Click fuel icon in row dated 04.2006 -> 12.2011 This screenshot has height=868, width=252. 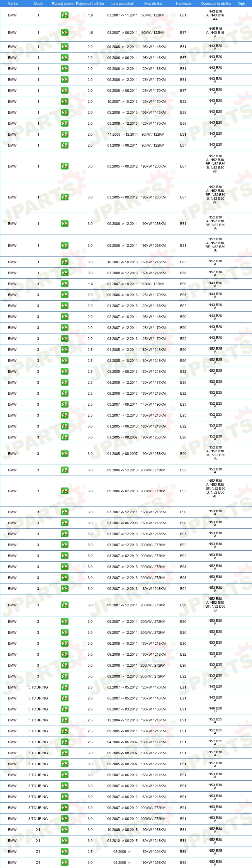coord(64,382)
